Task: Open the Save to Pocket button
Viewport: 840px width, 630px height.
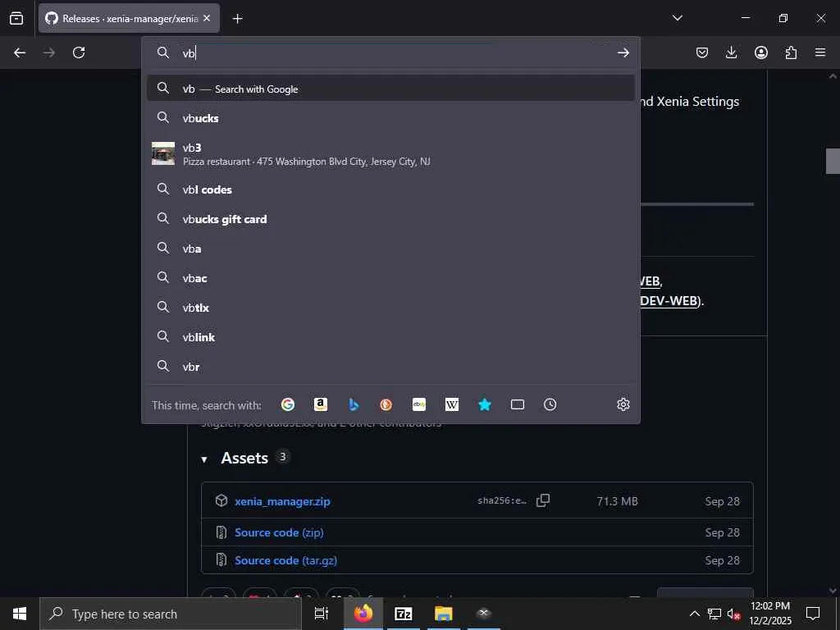Action: click(702, 52)
